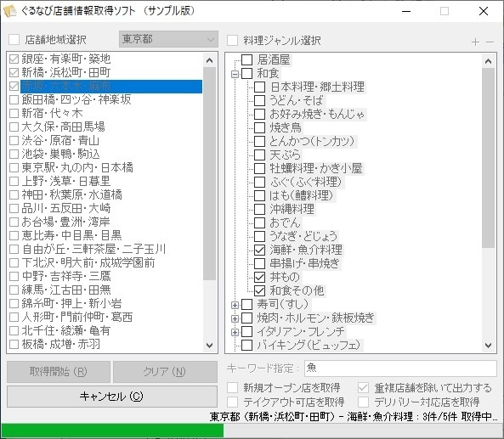Open the 東京都 prefecture dropdown
The height and width of the screenshot is (439, 504).
[x=168, y=39]
